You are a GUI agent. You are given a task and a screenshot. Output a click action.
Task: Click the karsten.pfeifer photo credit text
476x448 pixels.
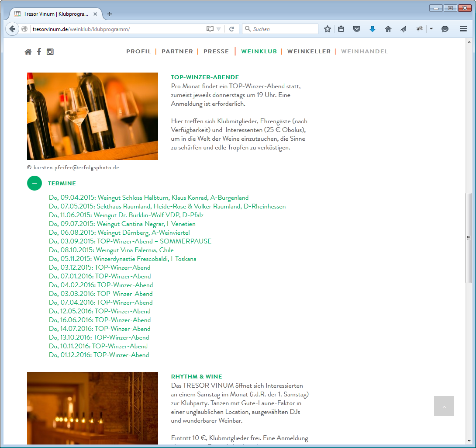point(73,167)
